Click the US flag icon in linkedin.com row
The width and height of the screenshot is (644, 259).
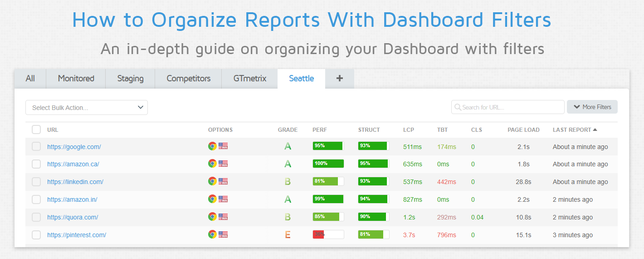pos(223,182)
